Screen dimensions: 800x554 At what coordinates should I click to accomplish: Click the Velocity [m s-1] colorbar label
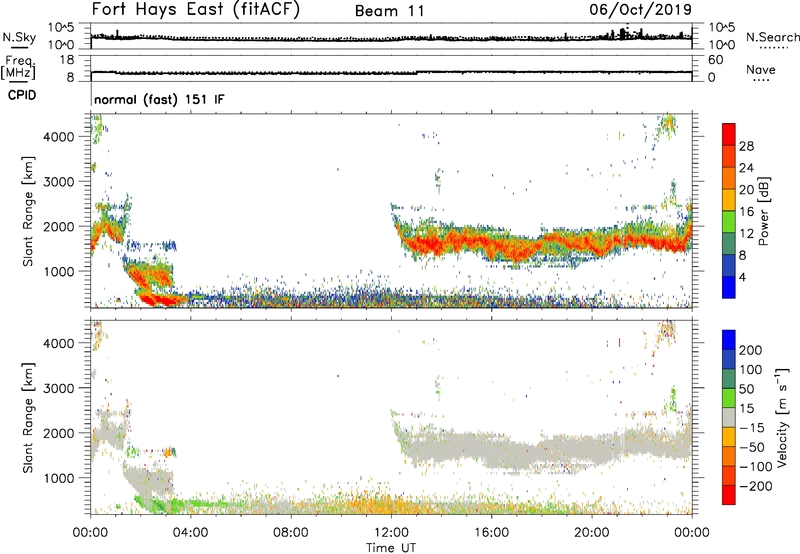781,417
